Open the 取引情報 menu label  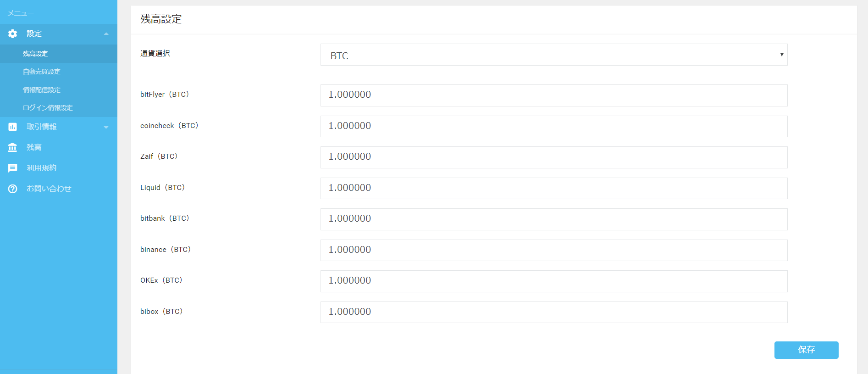[x=42, y=127]
